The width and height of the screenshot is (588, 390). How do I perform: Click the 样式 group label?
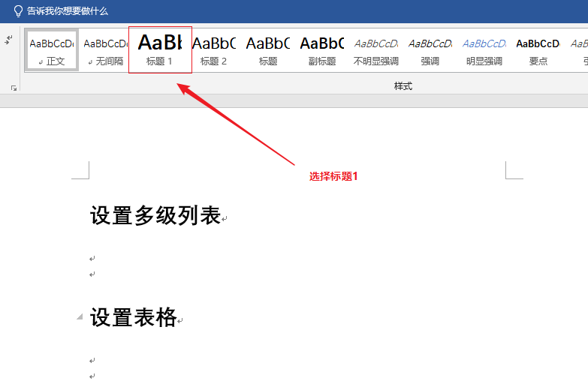pos(403,86)
